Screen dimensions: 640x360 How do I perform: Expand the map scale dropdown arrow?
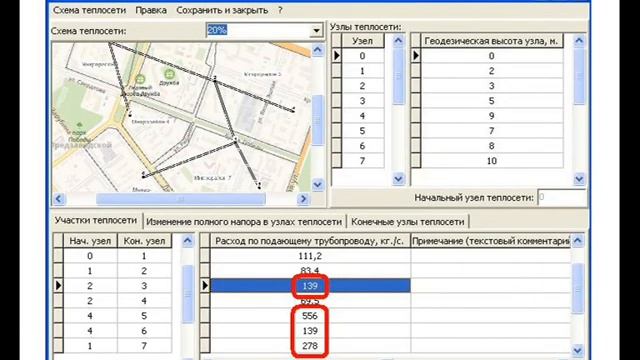316,31
